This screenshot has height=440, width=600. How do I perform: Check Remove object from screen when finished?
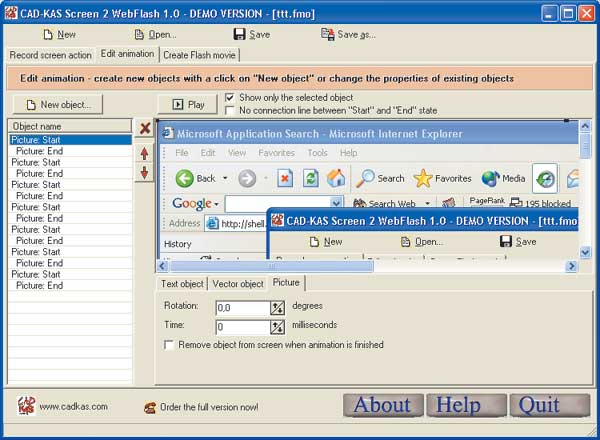click(x=168, y=345)
